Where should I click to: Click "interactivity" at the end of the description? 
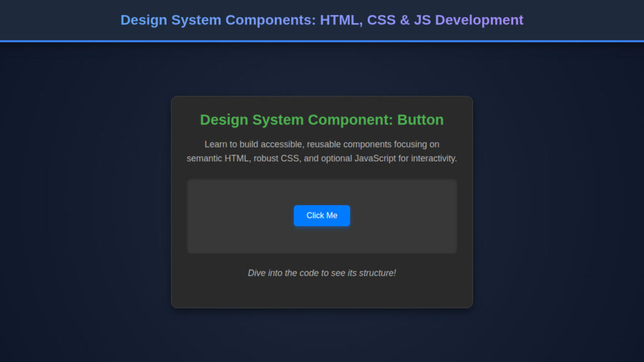pos(434,158)
